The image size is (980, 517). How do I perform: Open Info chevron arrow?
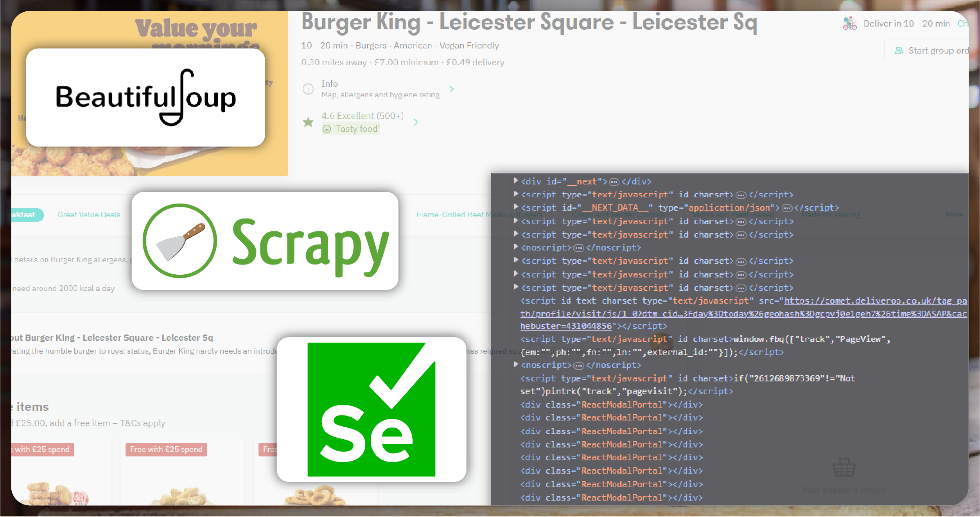click(x=451, y=89)
